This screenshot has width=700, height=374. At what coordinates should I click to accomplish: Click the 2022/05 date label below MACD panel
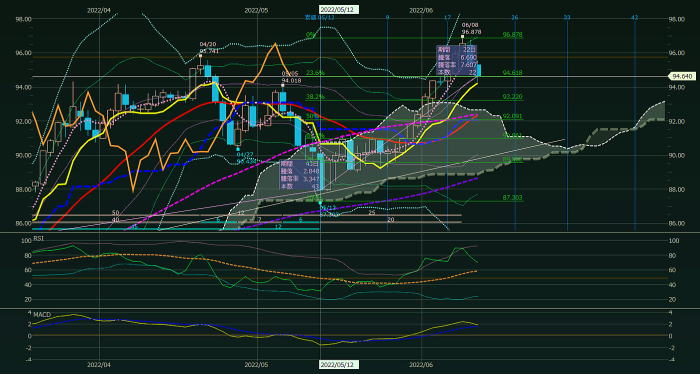[257, 365]
